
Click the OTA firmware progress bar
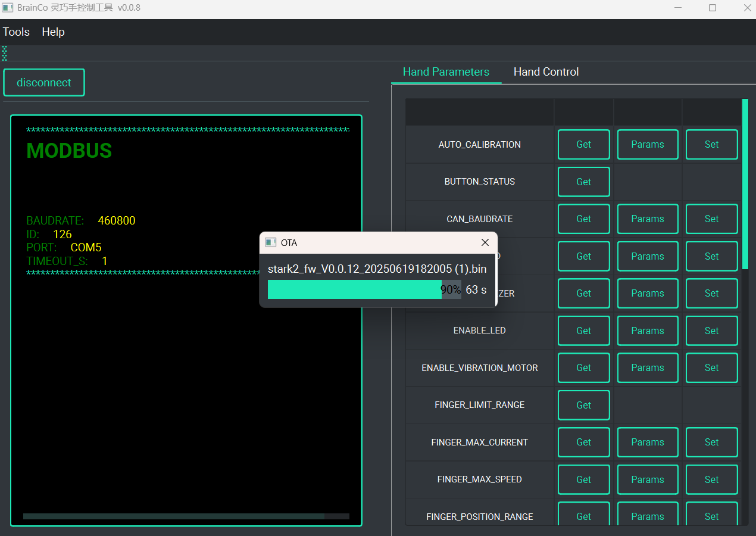(364, 289)
